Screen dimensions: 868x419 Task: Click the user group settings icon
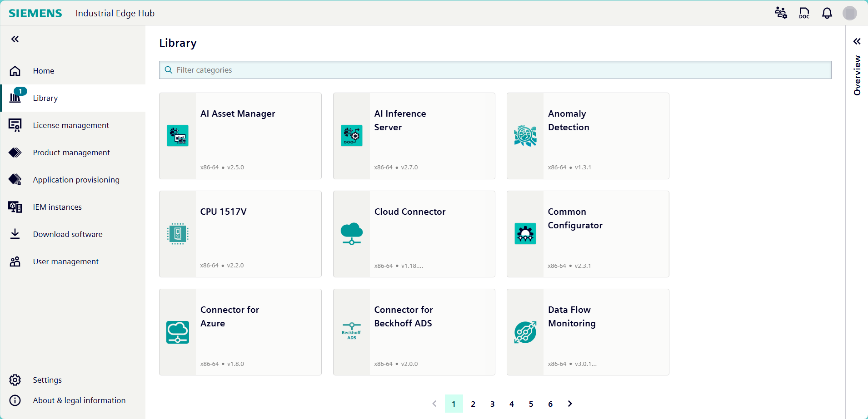pyautogui.click(x=781, y=13)
